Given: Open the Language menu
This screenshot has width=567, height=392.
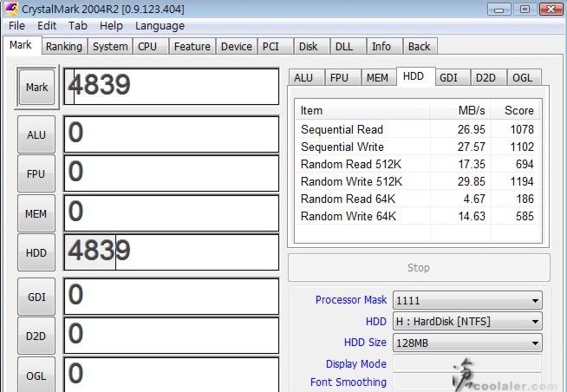Looking at the screenshot, I should pyautogui.click(x=160, y=26).
